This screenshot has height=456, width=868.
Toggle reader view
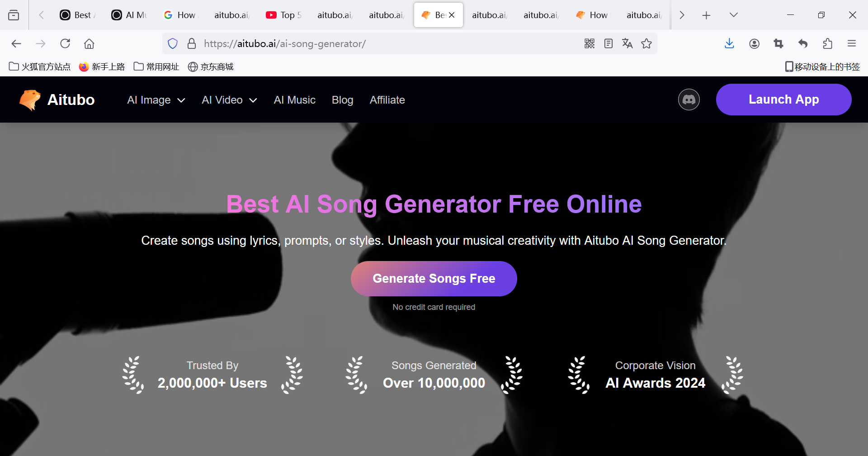pos(609,43)
